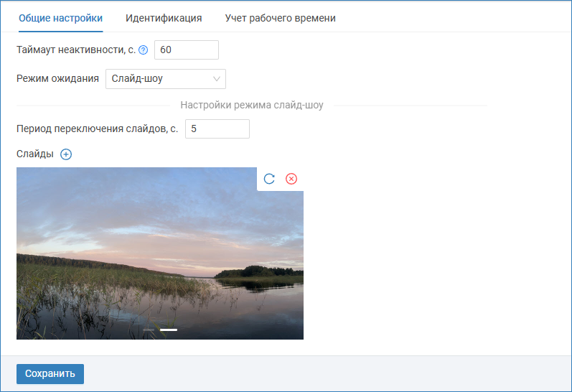
Task: Select the Общие настройки tab
Action: click(60, 18)
